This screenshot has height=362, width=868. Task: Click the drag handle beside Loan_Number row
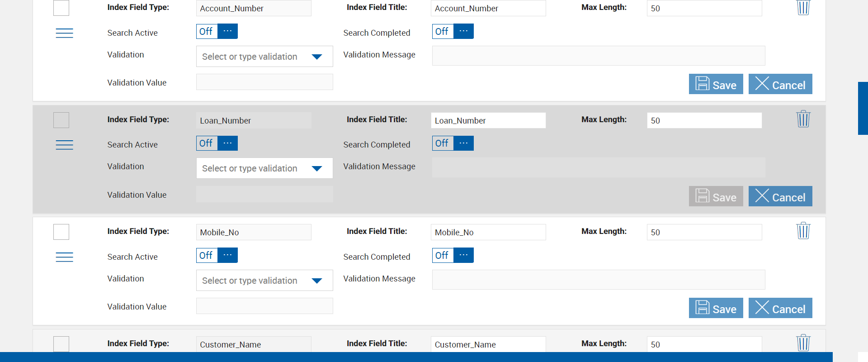click(64, 145)
